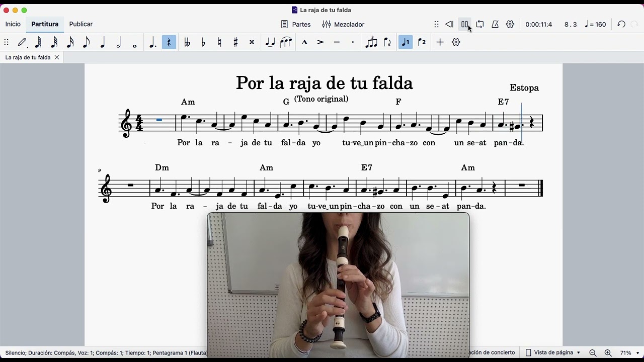Toggle augmentation dot
Screen dimensions: 644x362
(153, 43)
